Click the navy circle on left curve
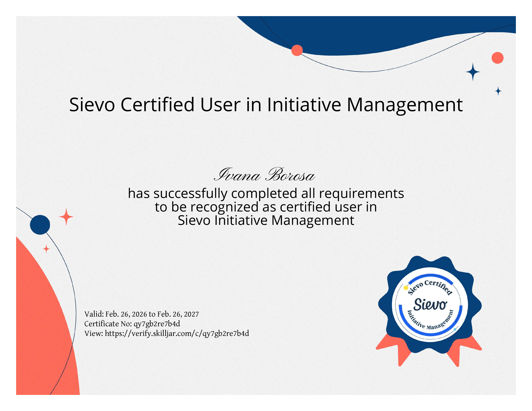The image size is (532, 411). (40, 225)
